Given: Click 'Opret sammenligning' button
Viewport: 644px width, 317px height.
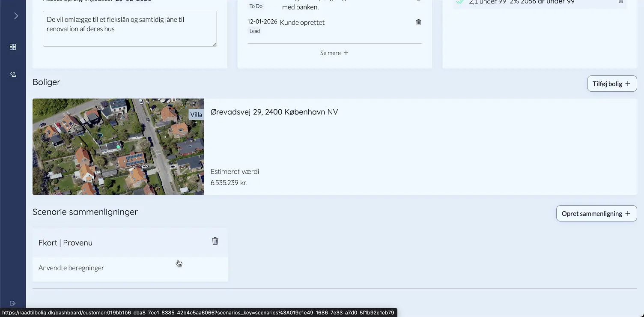Looking at the screenshot, I should (x=596, y=213).
